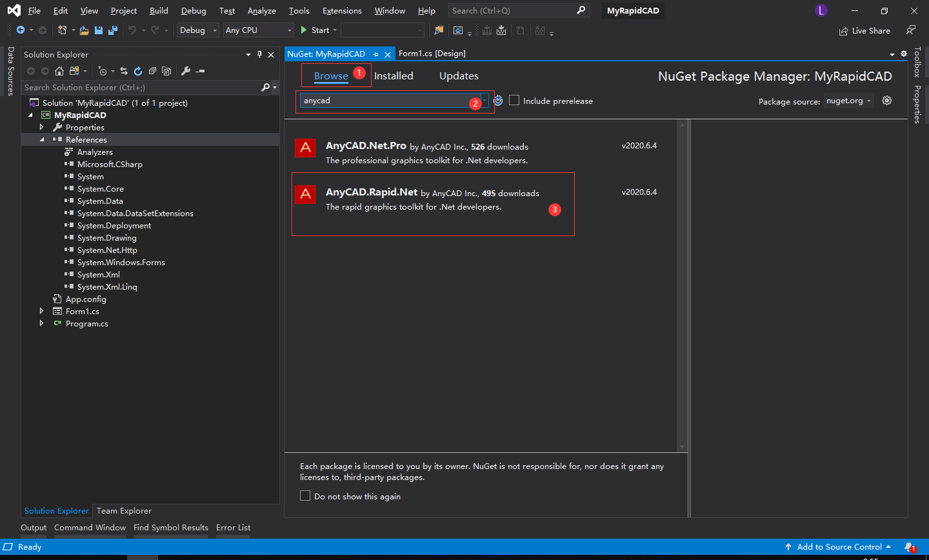This screenshot has width=929, height=560.
Task: Open the Extensions menu
Action: point(341,10)
